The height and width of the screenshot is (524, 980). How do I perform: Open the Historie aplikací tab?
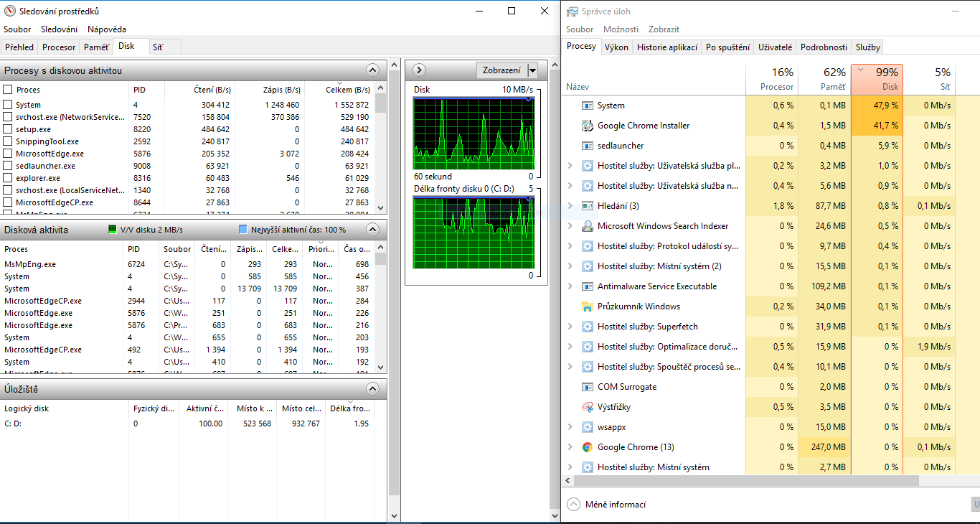(667, 47)
